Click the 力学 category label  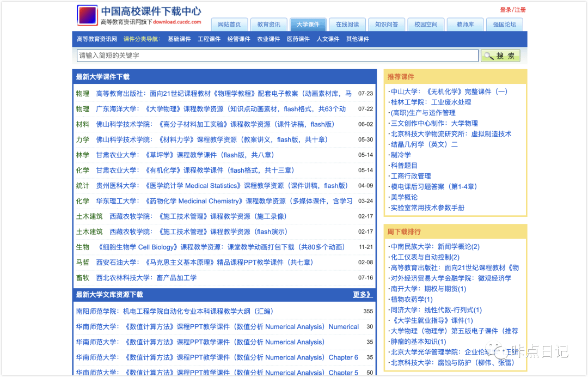[83, 140]
